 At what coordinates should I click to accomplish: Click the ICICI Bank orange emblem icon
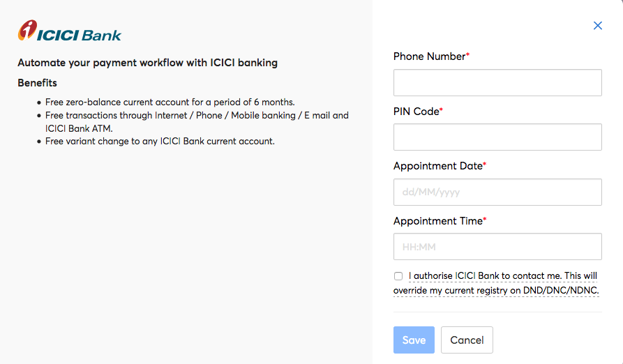(x=27, y=31)
